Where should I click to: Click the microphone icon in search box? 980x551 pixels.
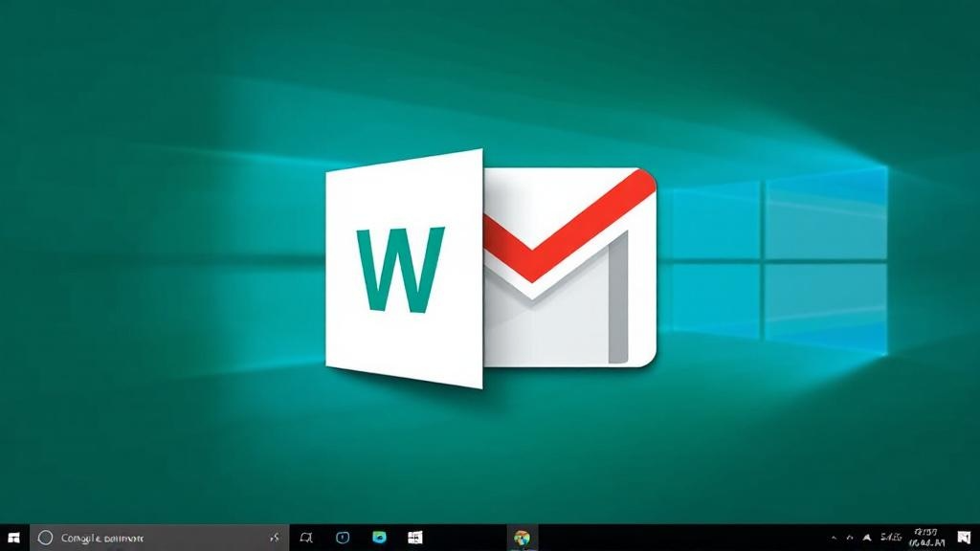(x=275, y=538)
